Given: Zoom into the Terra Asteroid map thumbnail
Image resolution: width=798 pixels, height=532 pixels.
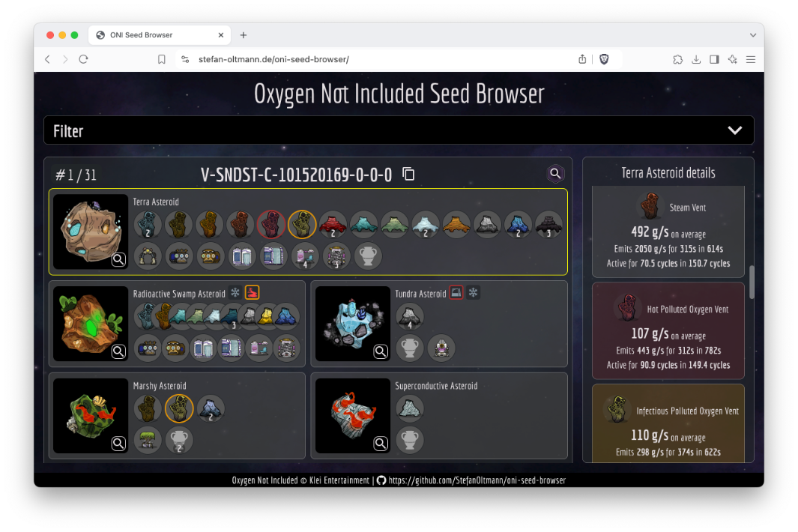Looking at the screenshot, I should (118, 260).
